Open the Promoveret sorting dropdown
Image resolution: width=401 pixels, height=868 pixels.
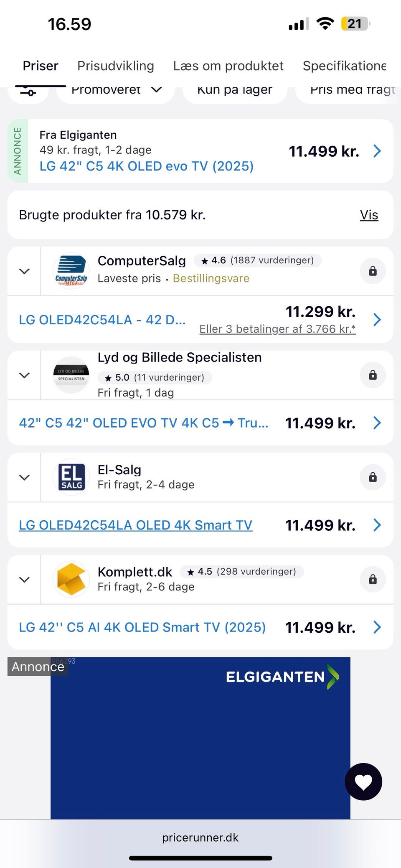(x=115, y=90)
